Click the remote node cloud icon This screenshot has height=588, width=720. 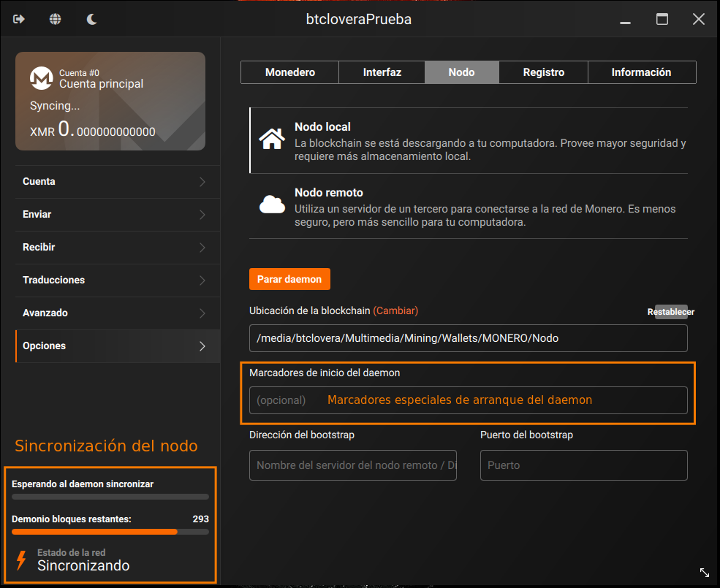click(272, 205)
